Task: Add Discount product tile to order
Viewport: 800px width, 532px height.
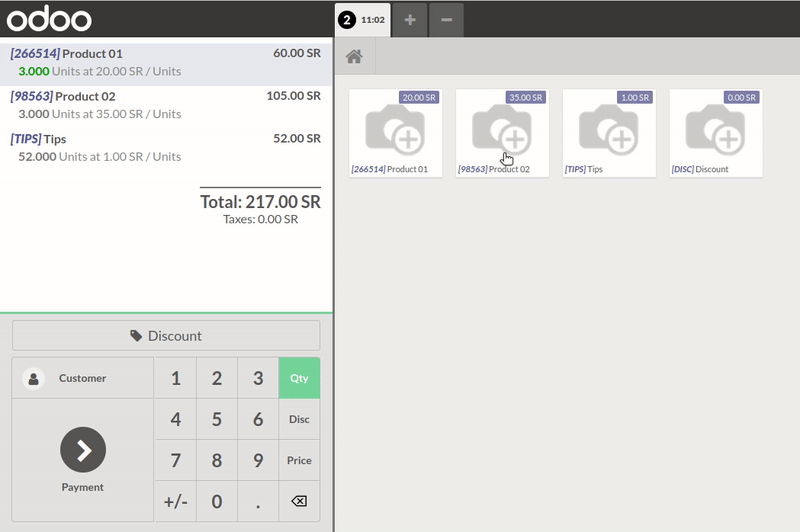Action: (x=716, y=133)
